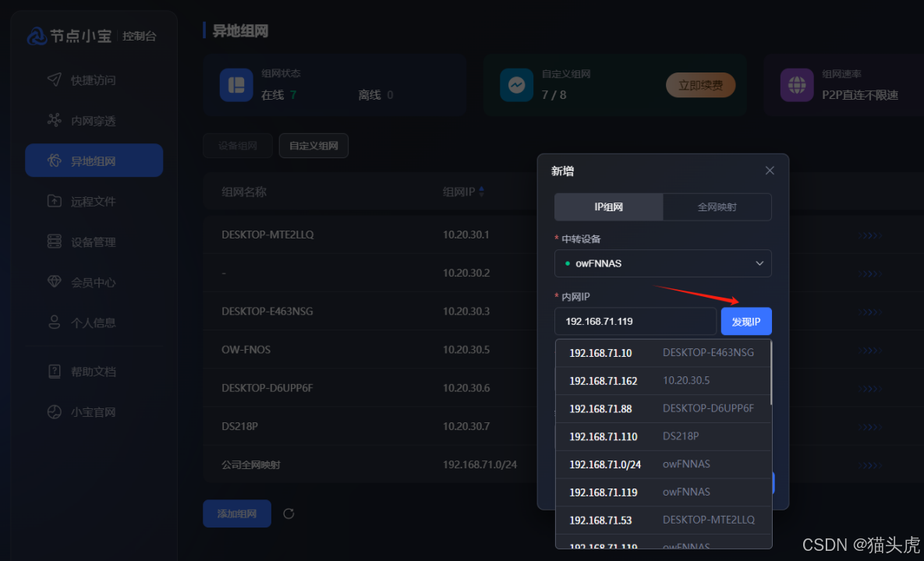Switch to IP组网 mode in dialog
The width and height of the screenshot is (924, 561).
(608, 207)
